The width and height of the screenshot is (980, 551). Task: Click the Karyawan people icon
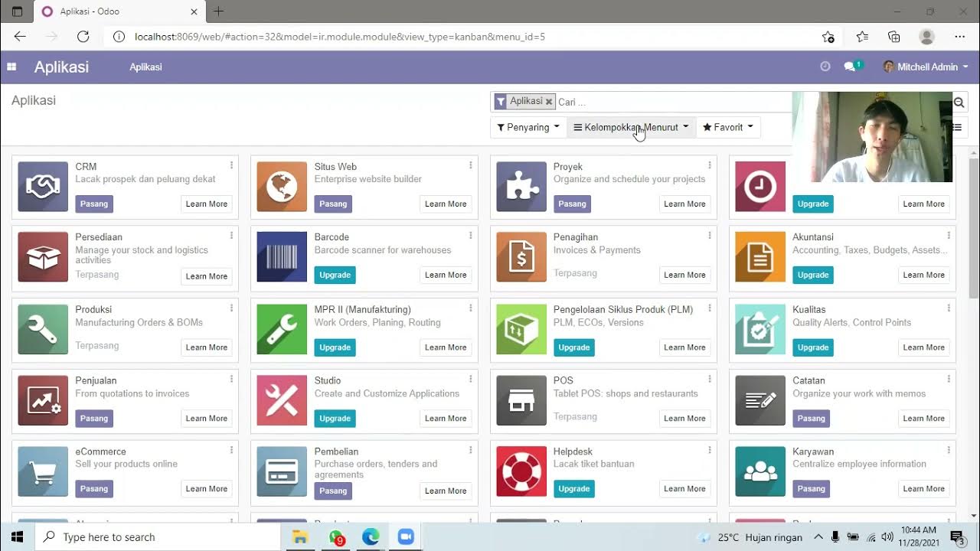(760, 471)
